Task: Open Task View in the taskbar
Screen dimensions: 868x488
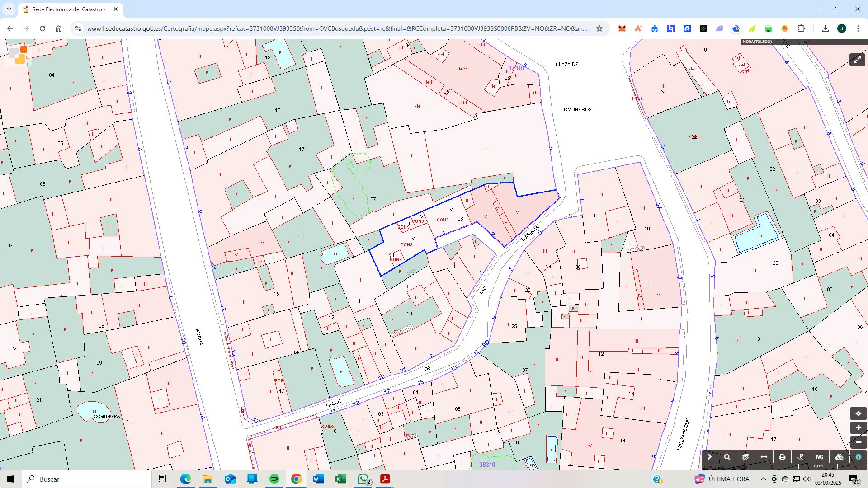Action: (x=163, y=479)
